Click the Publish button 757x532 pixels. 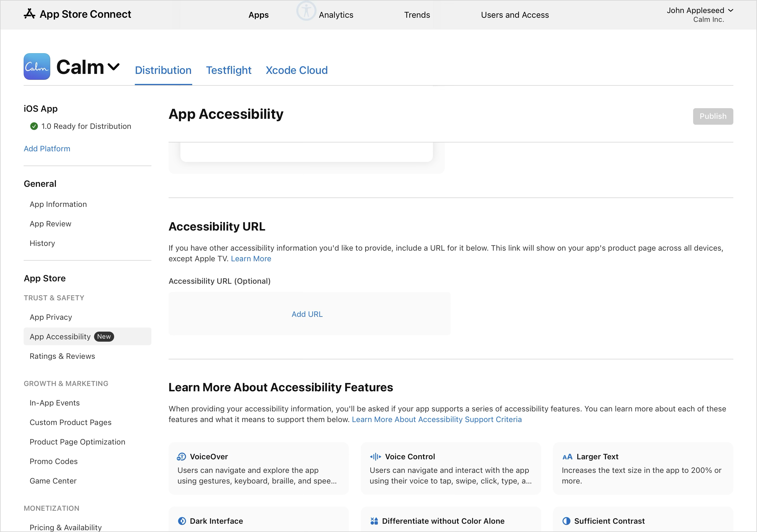tap(713, 116)
